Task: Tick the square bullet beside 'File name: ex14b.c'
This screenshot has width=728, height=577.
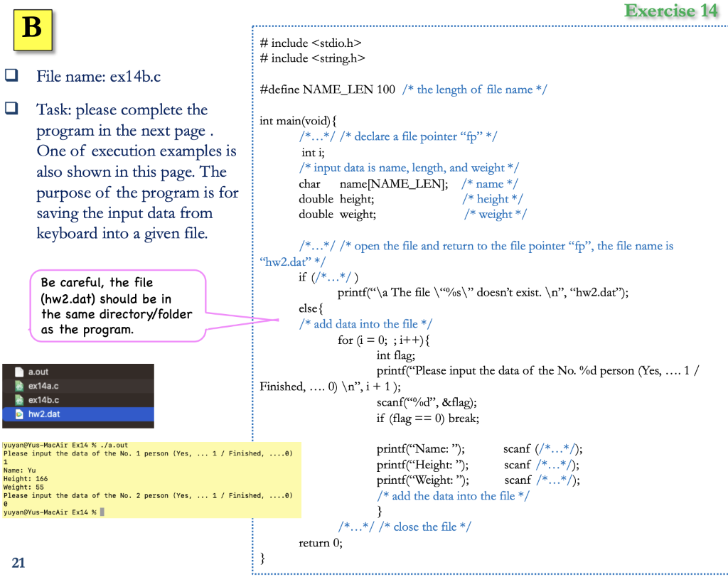Action: click(11, 75)
